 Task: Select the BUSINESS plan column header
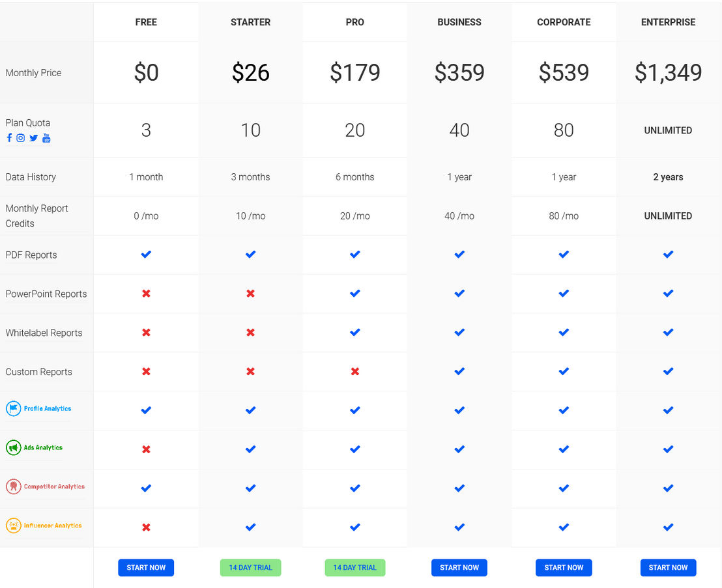tap(459, 22)
